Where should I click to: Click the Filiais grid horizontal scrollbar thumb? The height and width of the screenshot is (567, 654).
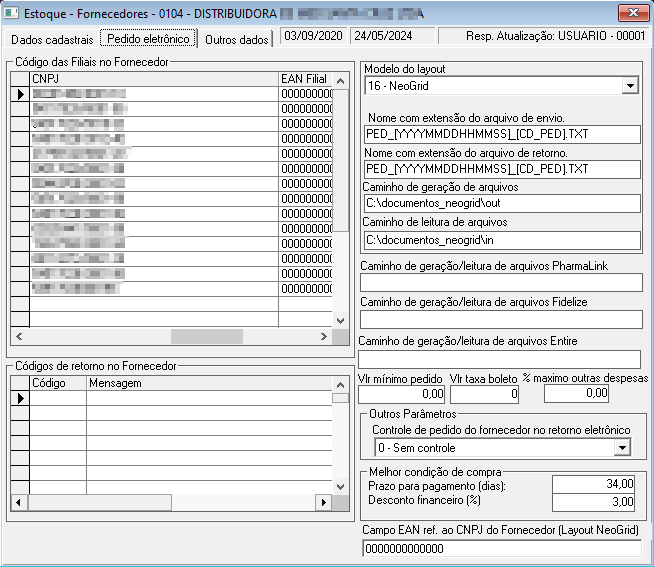[x=206, y=336]
